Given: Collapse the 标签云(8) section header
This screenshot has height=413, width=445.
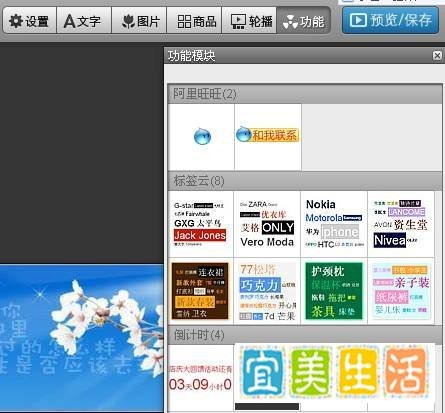Looking at the screenshot, I should point(305,181).
